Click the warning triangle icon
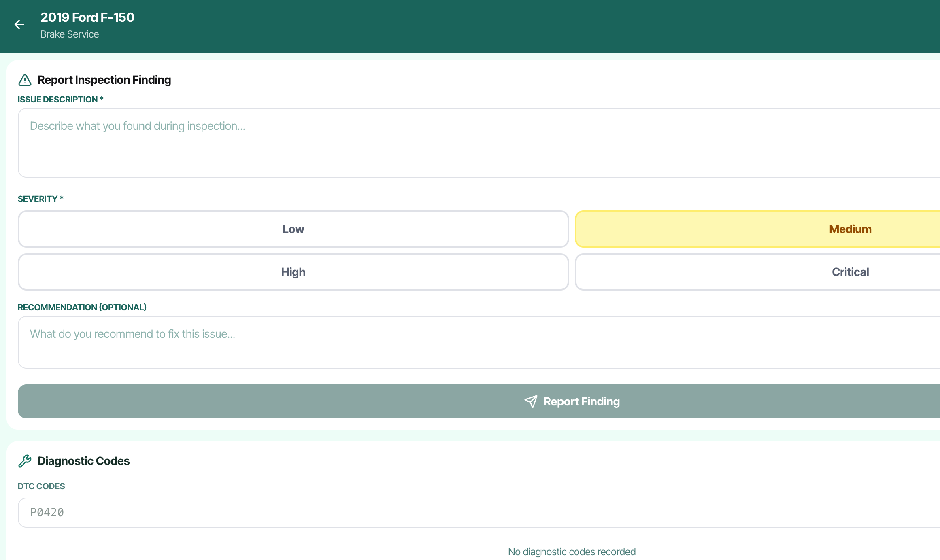Image resolution: width=940 pixels, height=560 pixels. pos(25,80)
